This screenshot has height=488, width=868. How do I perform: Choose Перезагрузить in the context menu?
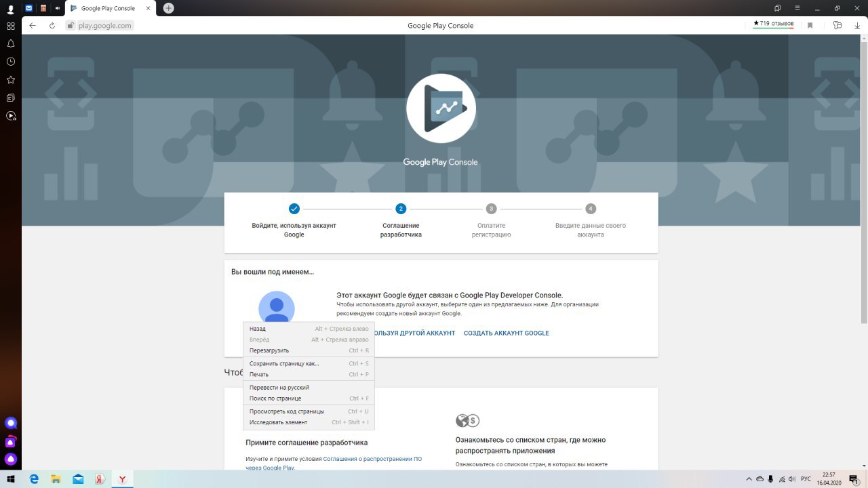309,350
